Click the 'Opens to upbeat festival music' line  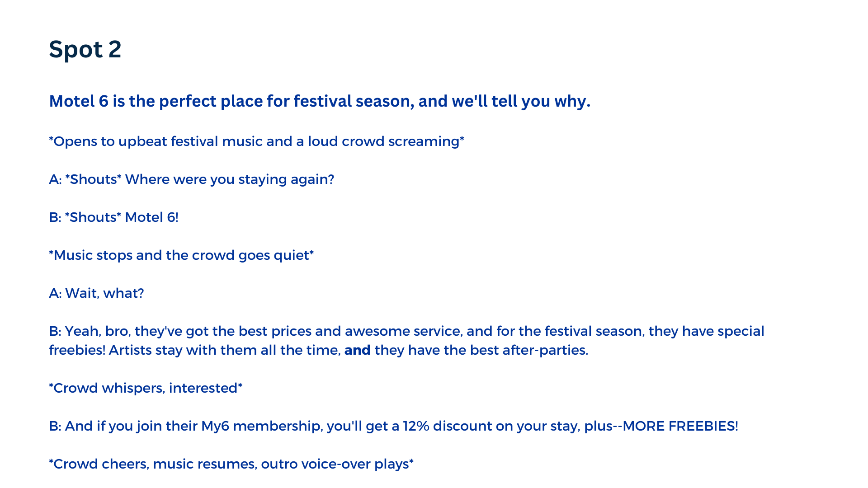point(256,141)
